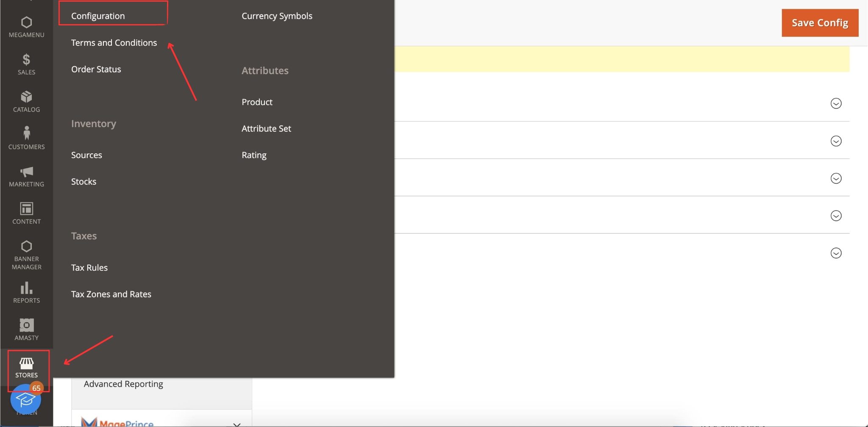Select the Advanced Reporting config tab

pos(123,384)
